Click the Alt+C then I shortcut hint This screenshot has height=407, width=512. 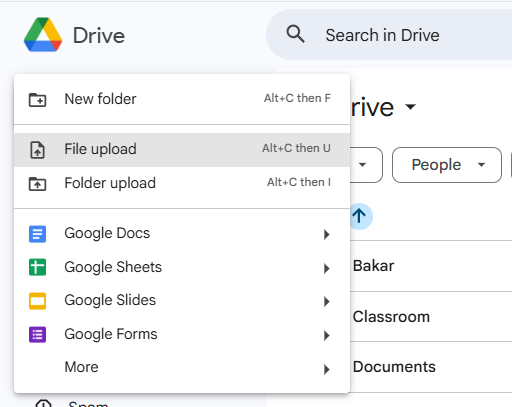click(299, 182)
